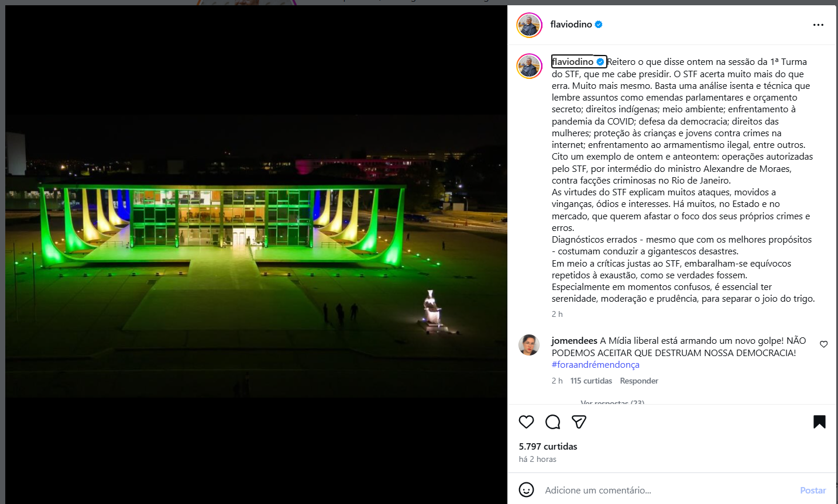Open the flaviodino username link in the header
The image size is (838, 504).
(x=571, y=25)
